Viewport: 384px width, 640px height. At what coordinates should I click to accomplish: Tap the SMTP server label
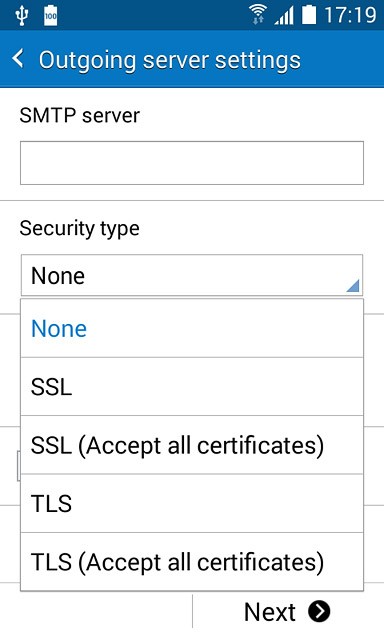point(80,116)
